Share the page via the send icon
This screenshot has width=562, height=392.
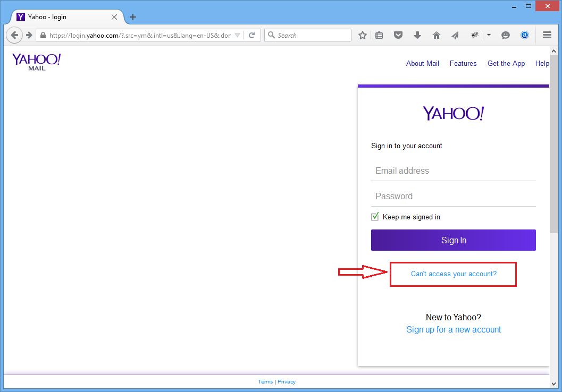tap(455, 35)
